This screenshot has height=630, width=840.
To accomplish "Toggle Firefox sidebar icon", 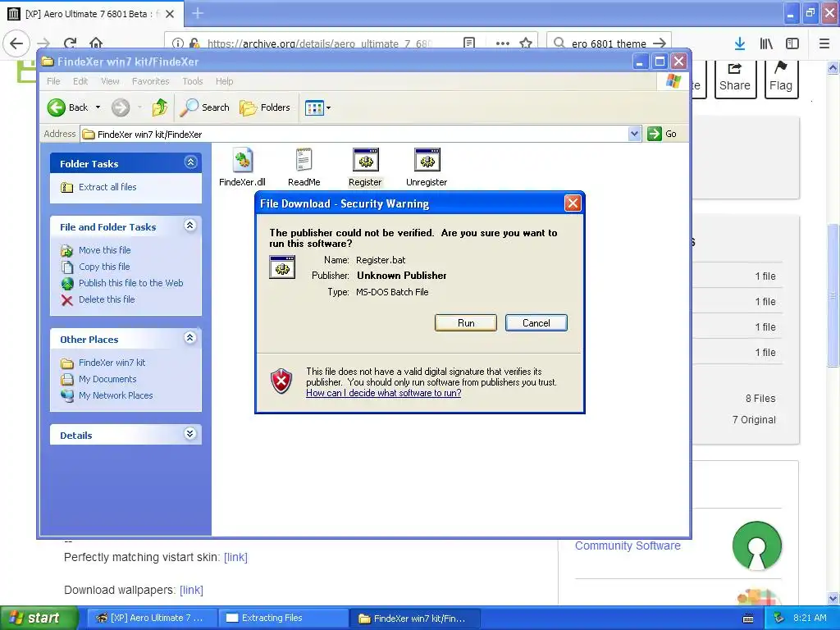I will pyautogui.click(x=792, y=43).
